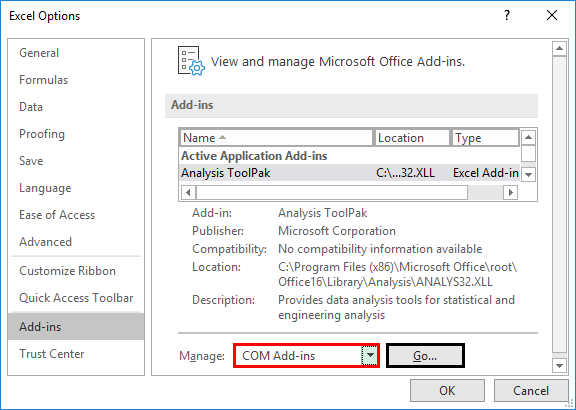The height and width of the screenshot is (410, 576).
Task: Click horizontal scroll left arrow in list
Action: pos(188,192)
